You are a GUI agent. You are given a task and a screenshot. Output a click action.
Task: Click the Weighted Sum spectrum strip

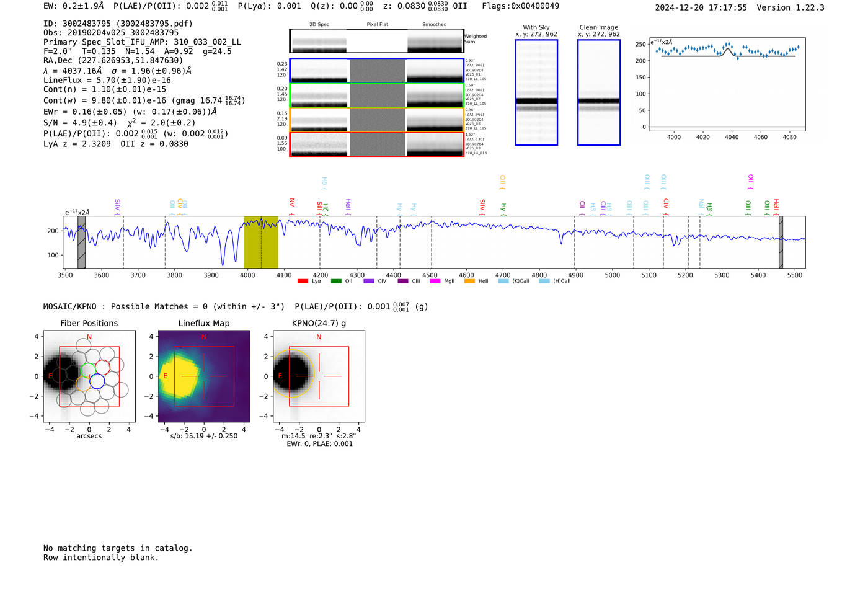(x=376, y=41)
